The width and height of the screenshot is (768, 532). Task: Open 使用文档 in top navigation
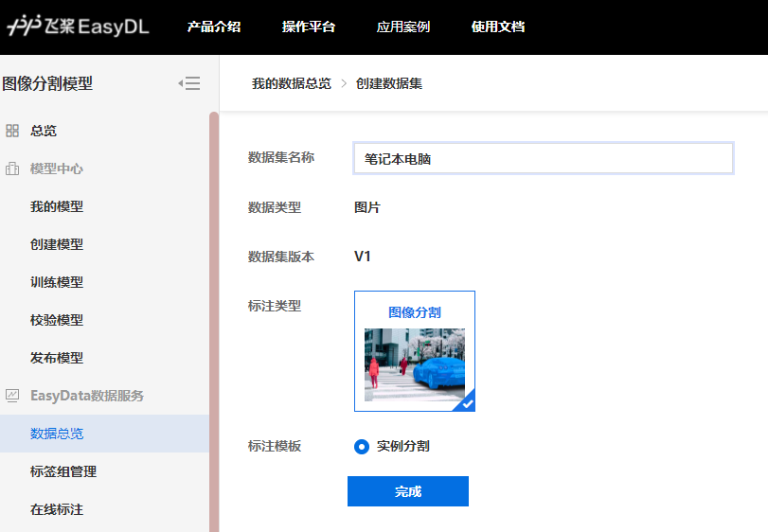[x=498, y=27]
